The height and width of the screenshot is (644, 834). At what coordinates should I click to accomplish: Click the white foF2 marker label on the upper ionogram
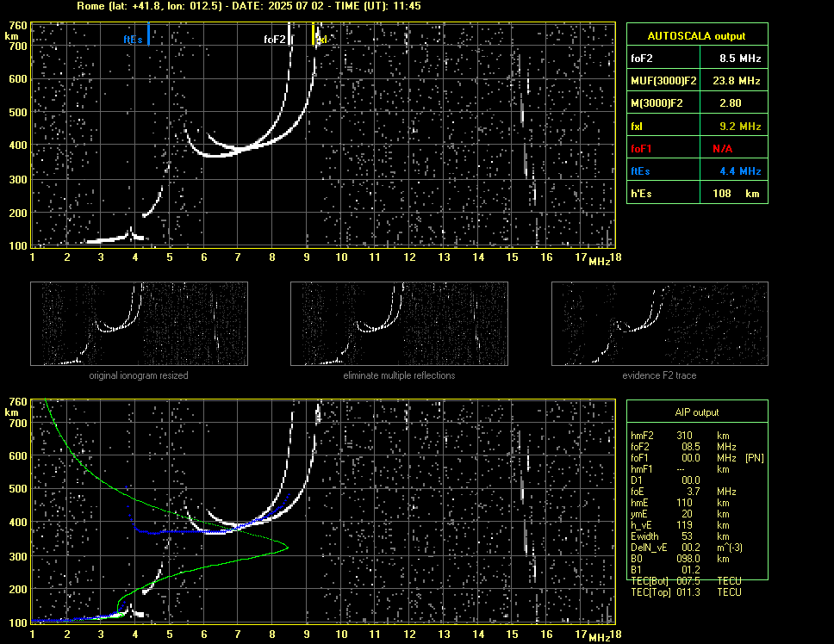pos(275,40)
